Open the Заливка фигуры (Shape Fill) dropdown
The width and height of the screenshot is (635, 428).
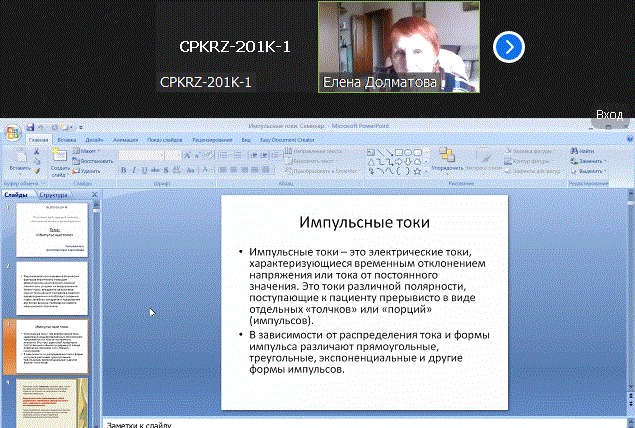(x=530, y=151)
